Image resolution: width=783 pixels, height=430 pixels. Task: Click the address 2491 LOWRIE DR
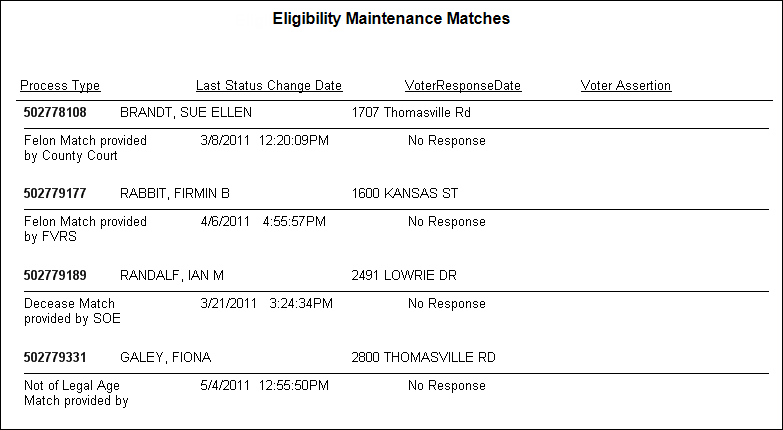pyautogui.click(x=404, y=275)
